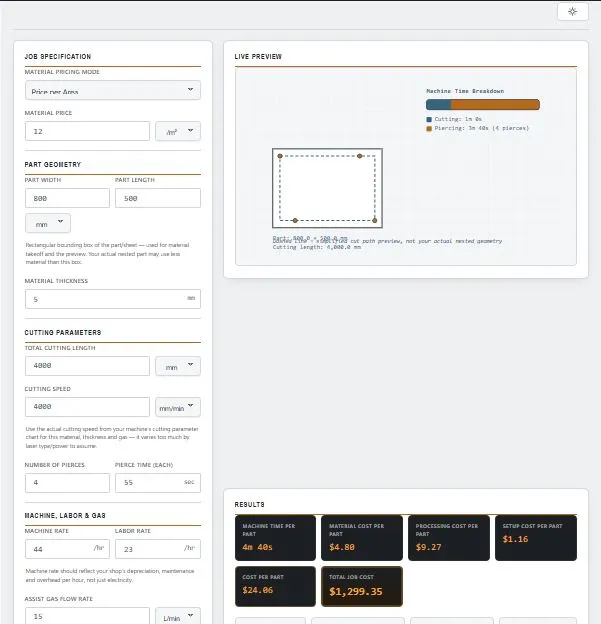Select the Machine Time Per Part card

pyautogui.click(x=275, y=538)
